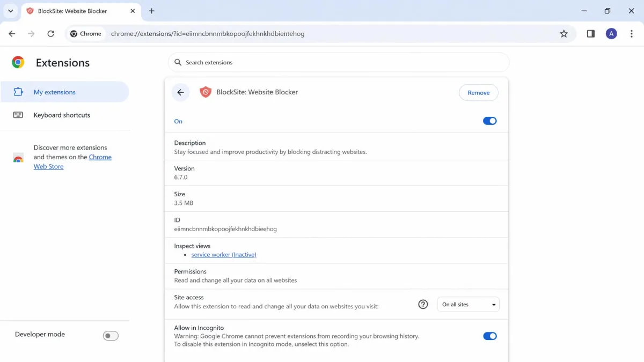Bookmark this page with the star icon
The height and width of the screenshot is (362, 644).
point(563,34)
